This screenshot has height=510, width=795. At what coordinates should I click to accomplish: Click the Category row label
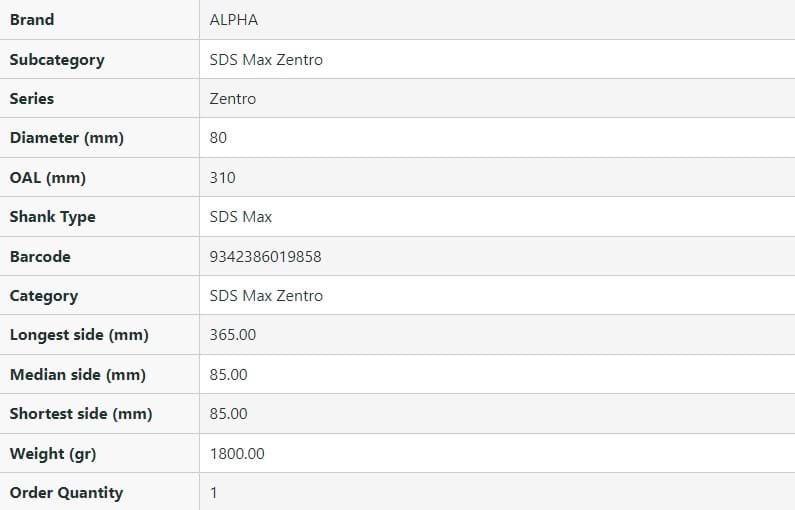click(x=43, y=296)
